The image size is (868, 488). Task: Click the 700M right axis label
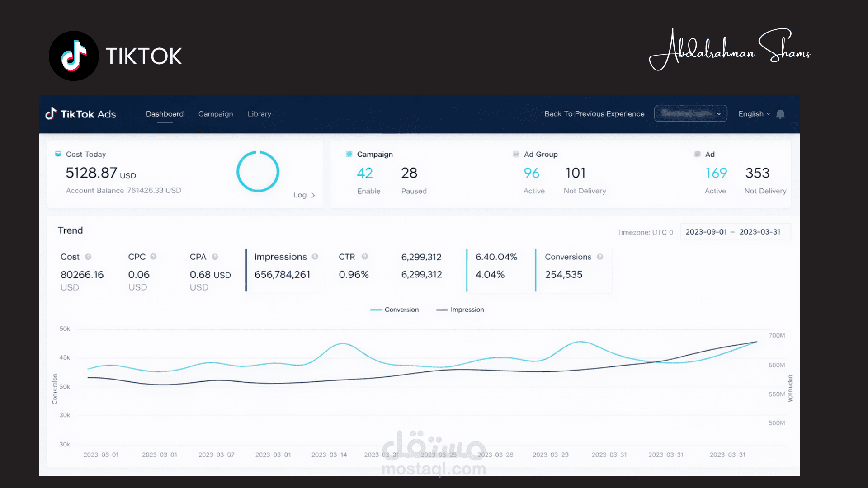point(777,336)
